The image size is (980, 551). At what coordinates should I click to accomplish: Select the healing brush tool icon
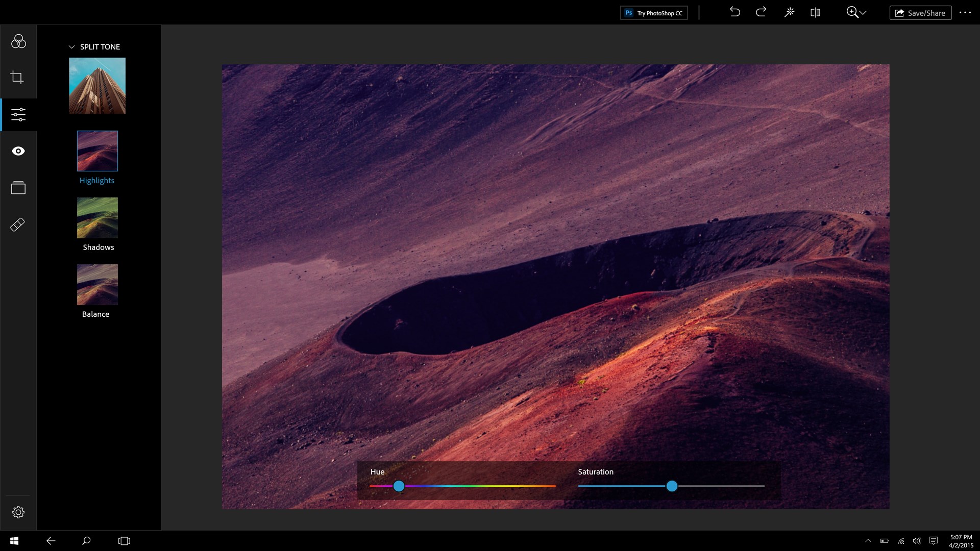[x=17, y=224]
